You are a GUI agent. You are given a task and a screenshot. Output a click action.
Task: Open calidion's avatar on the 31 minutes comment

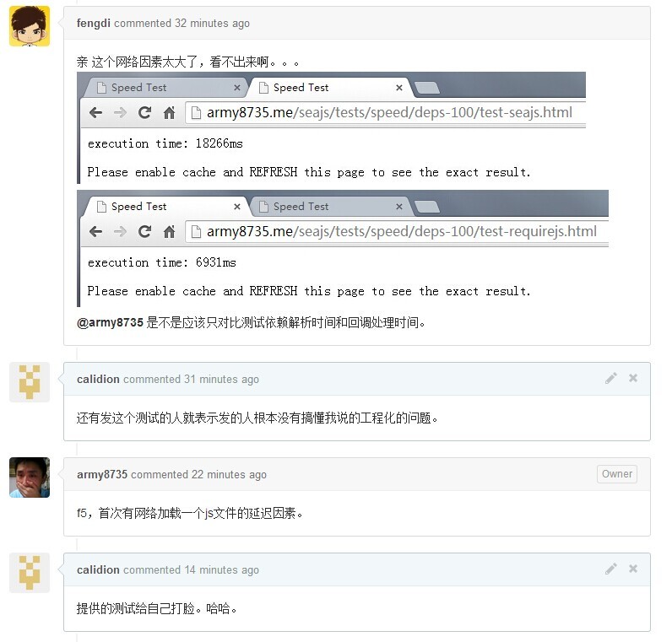(30, 382)
